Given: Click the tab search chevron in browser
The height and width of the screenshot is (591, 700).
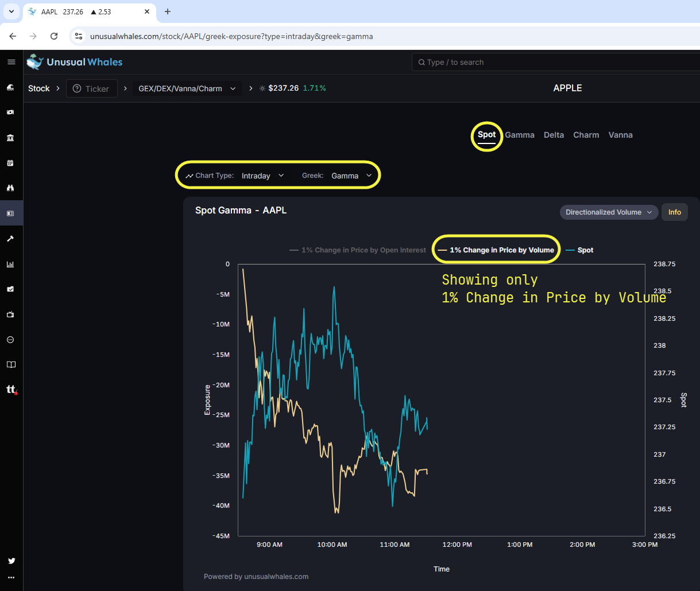Looking at the screenshot, I should (x=11, y=11).
